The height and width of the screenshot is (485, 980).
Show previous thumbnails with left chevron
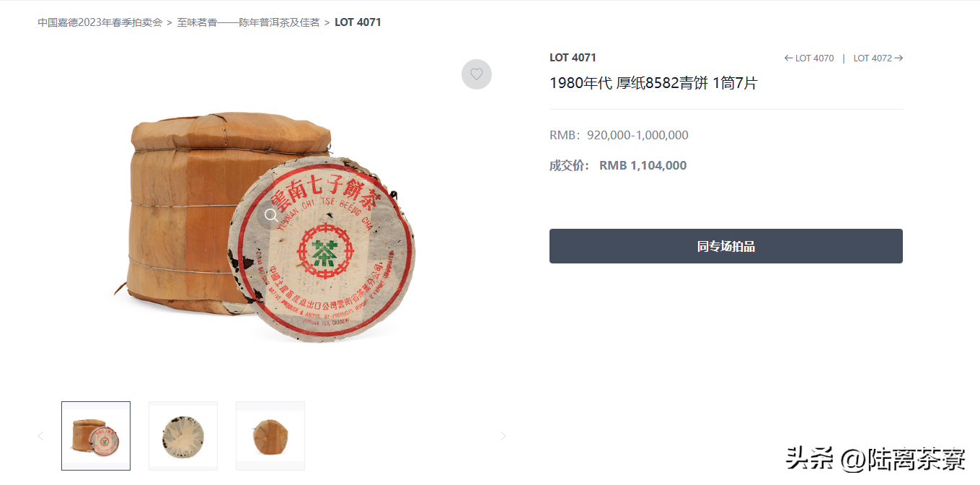[40, 436]
